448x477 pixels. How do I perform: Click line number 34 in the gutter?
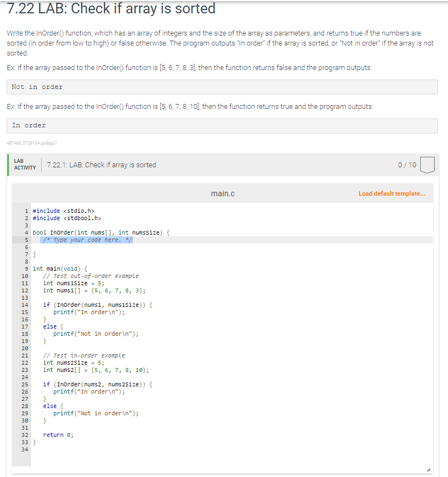coord(26,449)
